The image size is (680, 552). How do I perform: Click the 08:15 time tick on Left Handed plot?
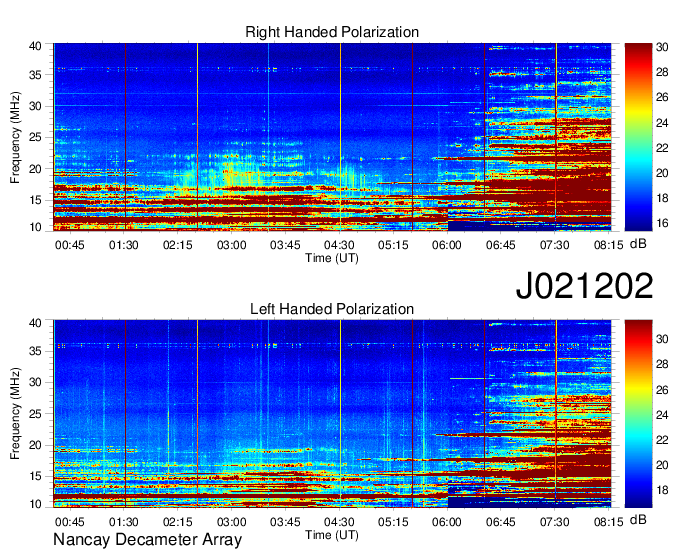(608, 522)
